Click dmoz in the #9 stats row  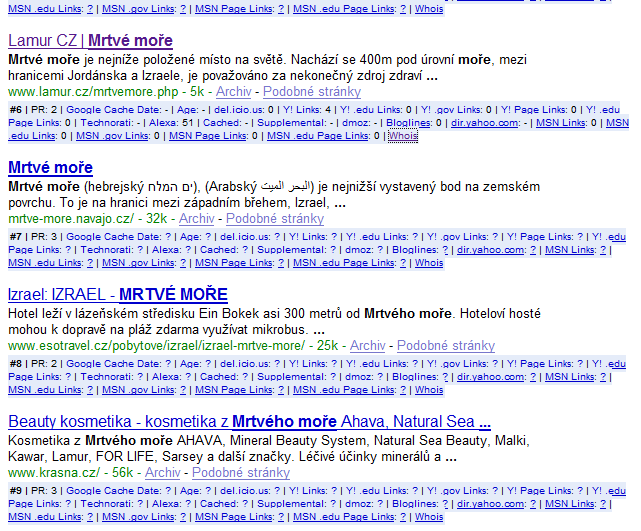point(359,504)
